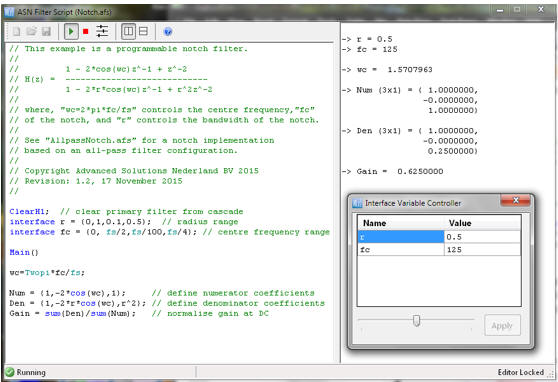Switch to horizontal split layout icon

143,32
